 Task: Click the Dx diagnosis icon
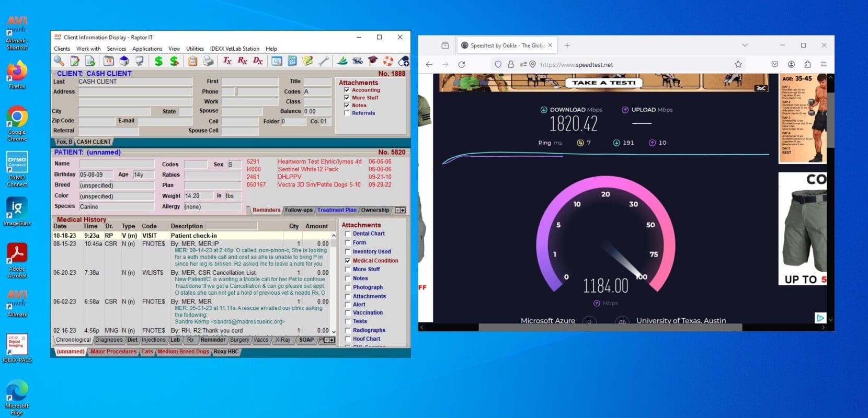[x=258, y=61]
